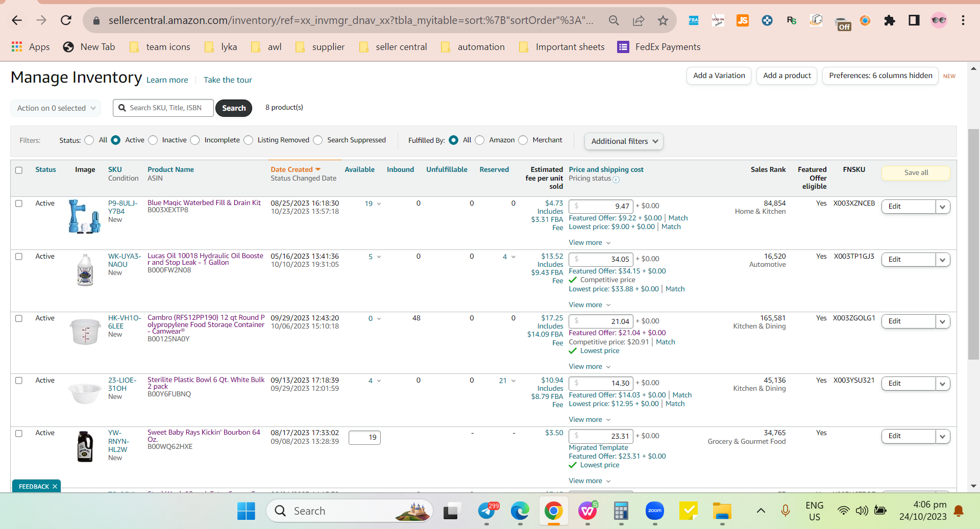Tick the select-all checkbox in table header
Viewport: 980px width, 529px height.
[x=19, y=170]
